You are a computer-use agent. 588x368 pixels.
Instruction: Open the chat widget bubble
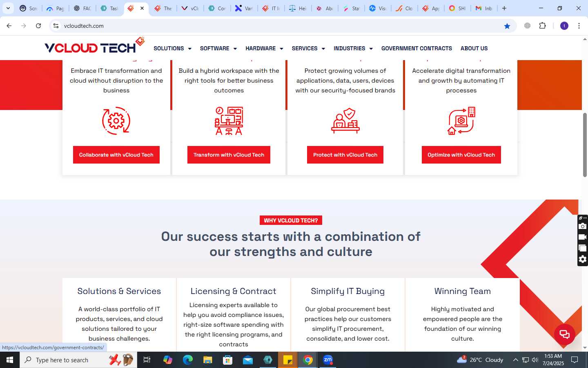pyautogui.click(x=565, y=334)
